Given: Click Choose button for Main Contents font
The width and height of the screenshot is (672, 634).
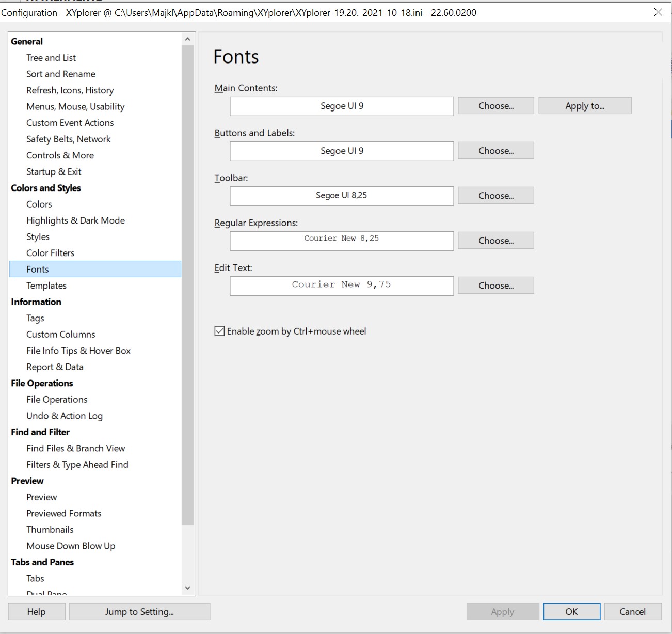Looking at the screenshot, I should tap(495, 106).
